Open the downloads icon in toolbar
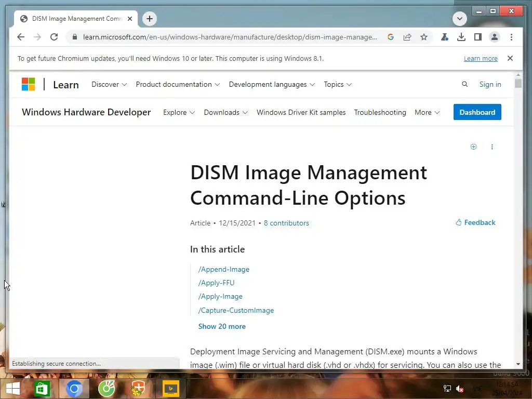This screenshot has height=399, width=532. coord(461,37)
